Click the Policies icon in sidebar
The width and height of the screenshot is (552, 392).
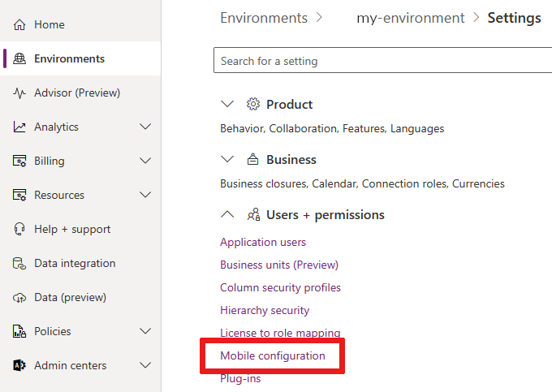pos(20,332)
